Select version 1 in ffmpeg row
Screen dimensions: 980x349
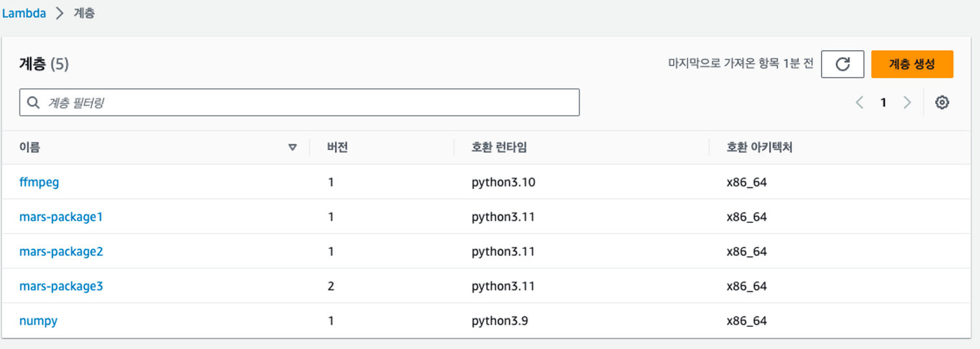331,182
